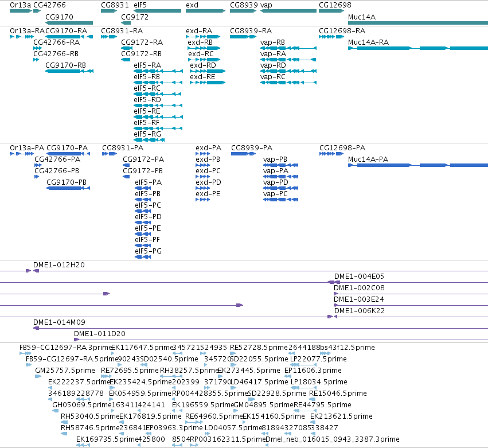
Task: Click transcript eIF5-RG
Action: [149, 140]
